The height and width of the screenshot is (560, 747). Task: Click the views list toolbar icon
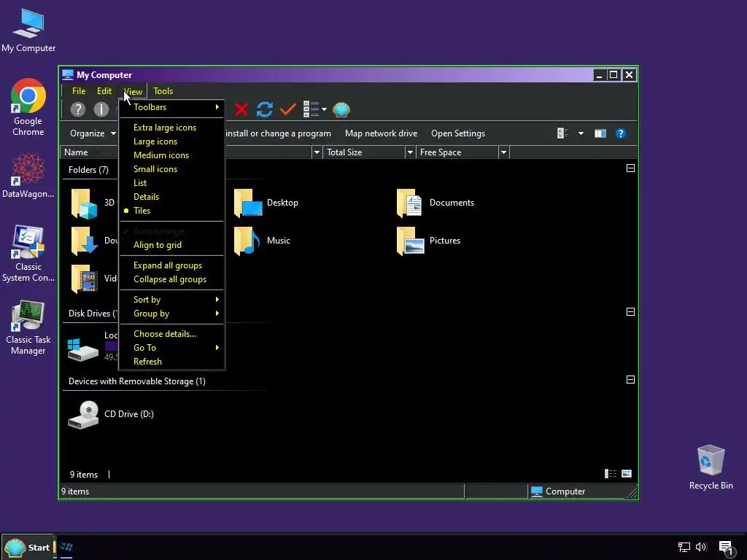click(311, 109)
